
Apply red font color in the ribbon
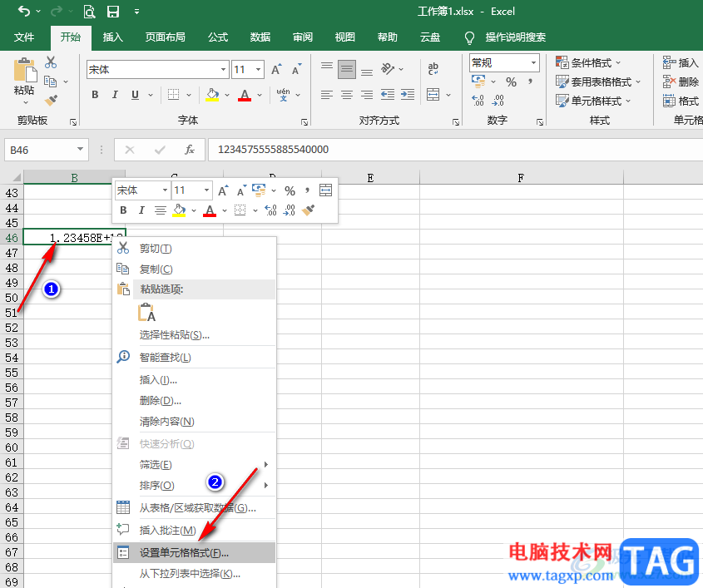click(245, 95)
